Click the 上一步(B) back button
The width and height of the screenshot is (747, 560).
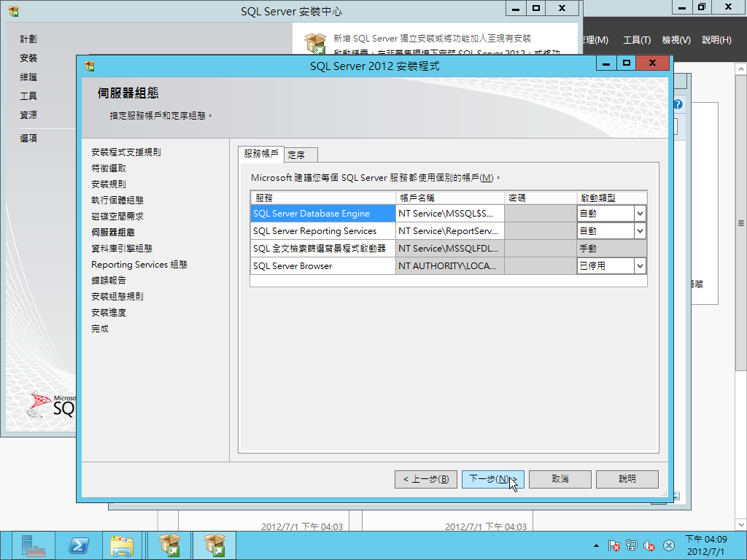426,479
